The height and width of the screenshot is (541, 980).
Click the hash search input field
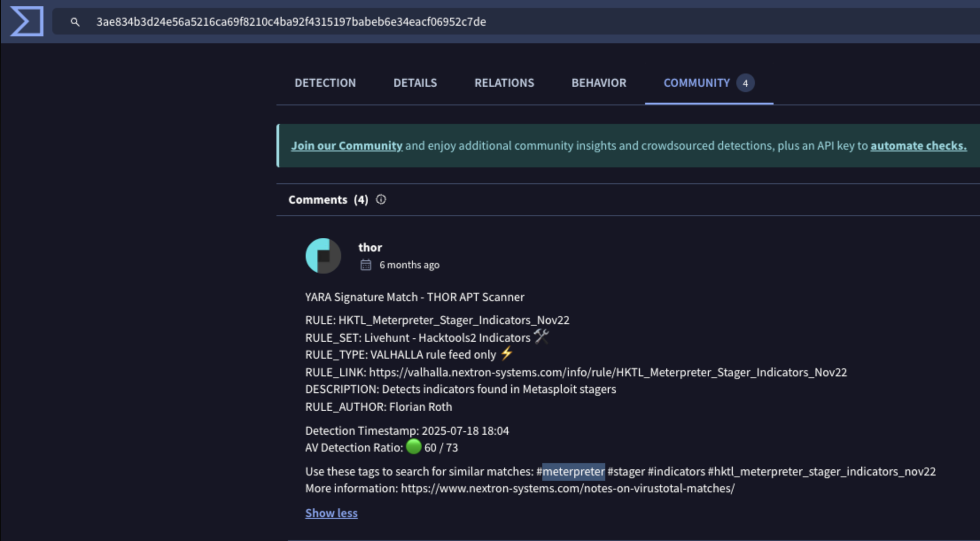[x=516, y=21]
